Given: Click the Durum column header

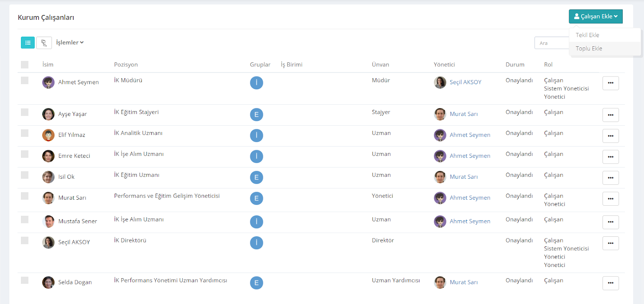Looking at the screenshot, I should pyautogui.click(x=515, y=64).
